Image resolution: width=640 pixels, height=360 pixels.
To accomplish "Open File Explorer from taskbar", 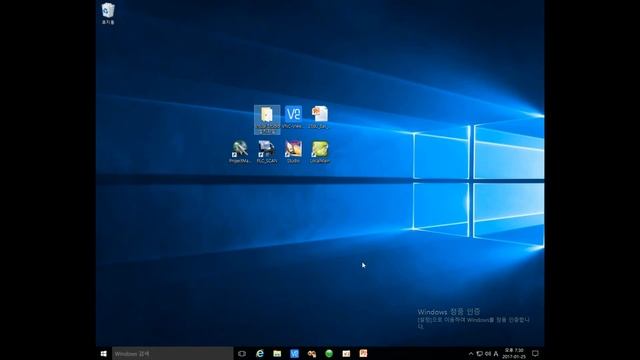I will (x=277, y=353).
